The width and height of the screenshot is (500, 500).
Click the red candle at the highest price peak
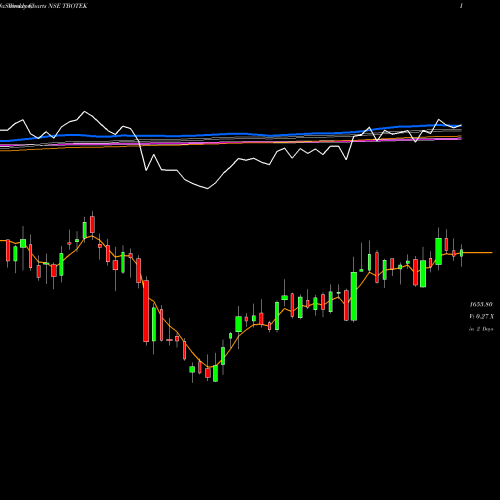tap(92, 225)
